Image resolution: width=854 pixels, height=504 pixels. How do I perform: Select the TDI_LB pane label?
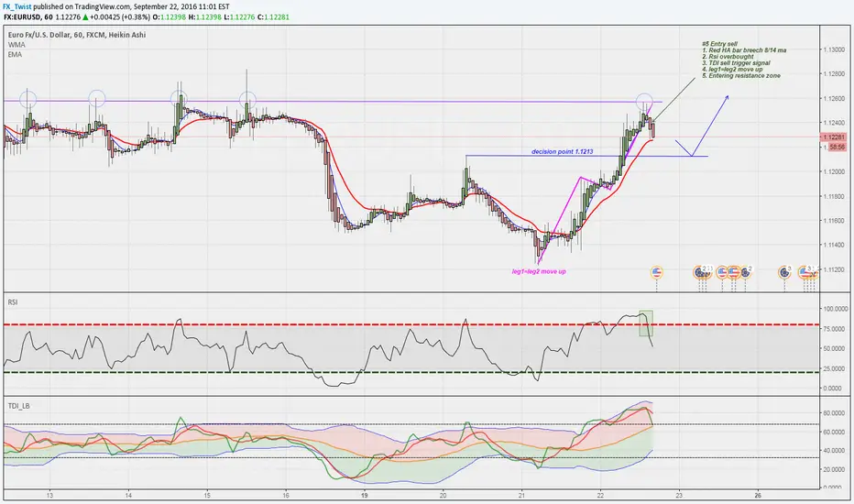point(18,406)
